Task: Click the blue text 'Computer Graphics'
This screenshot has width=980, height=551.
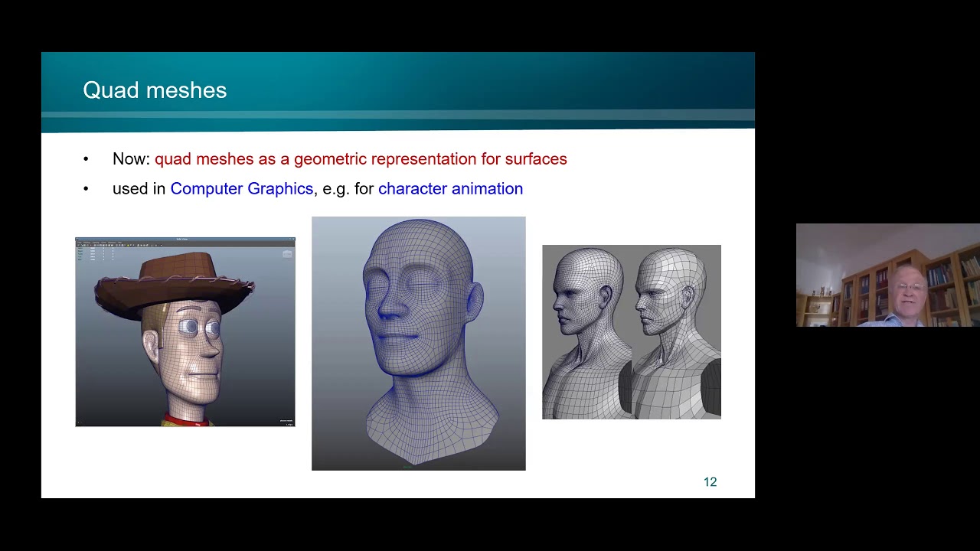Action: click(x=241, y=189)
